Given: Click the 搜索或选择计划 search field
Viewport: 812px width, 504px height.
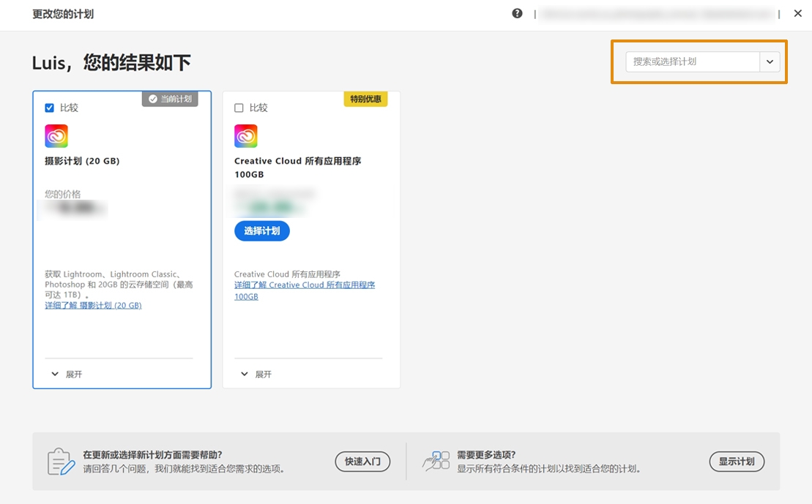Looking at the screenshot, I should 693,61.
